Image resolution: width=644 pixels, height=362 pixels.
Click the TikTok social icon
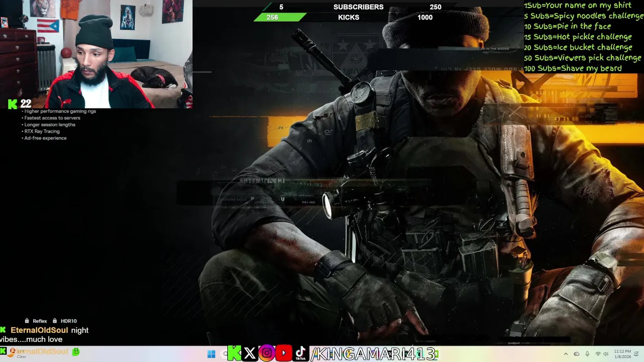click(300, 353)
